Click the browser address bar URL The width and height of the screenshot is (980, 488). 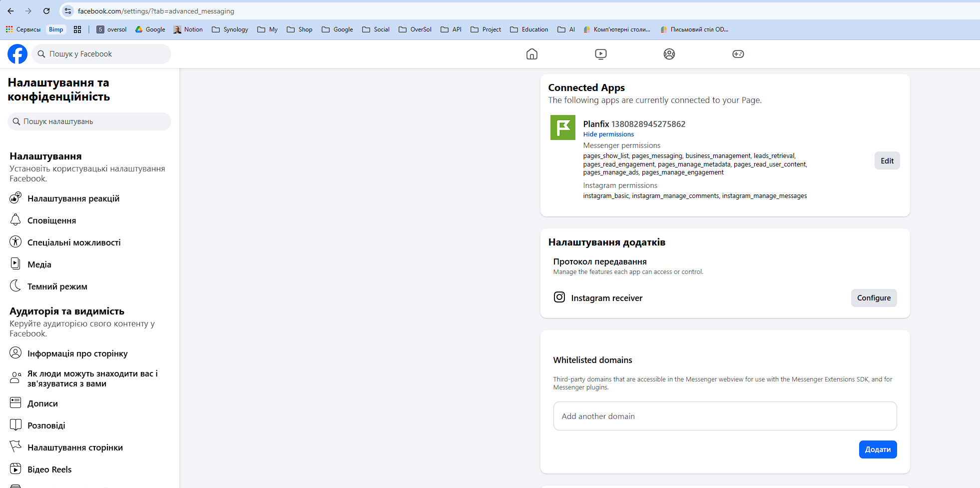coord(156,11)
